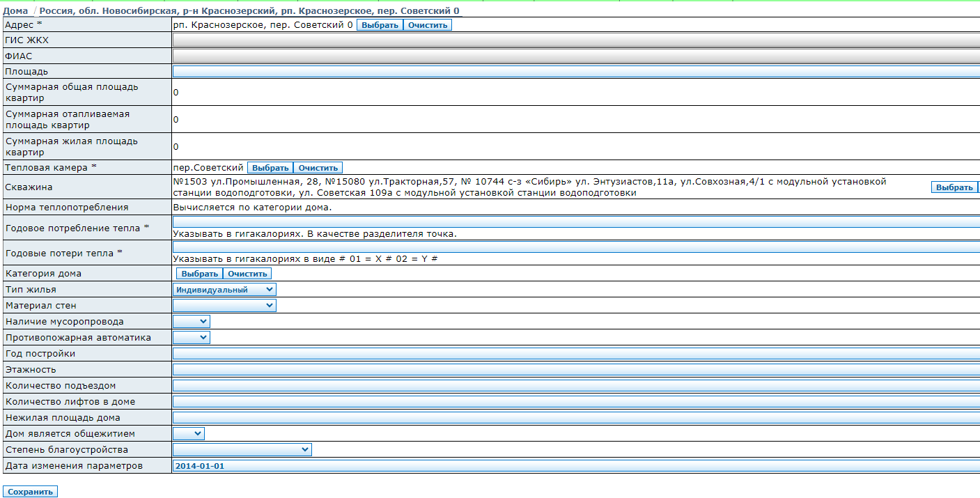Save the form with 'Сохранить'
980x498 pixels.
coord(31,492)
